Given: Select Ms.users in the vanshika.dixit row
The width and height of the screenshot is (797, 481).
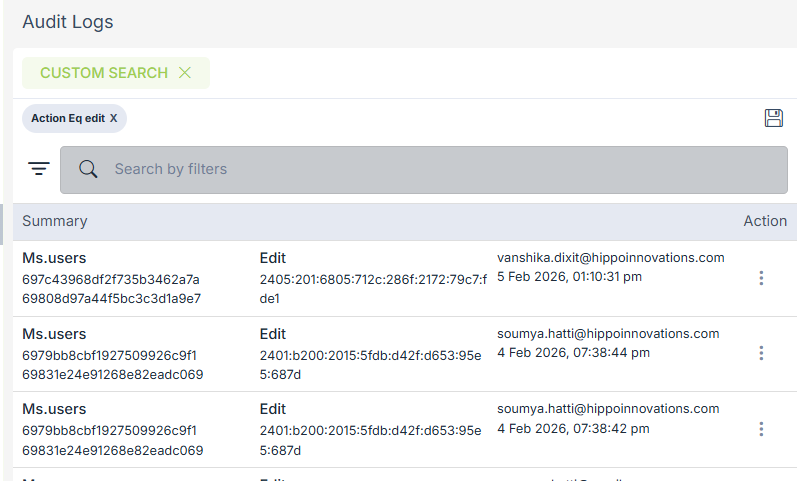Looking at the screenshot, I should tap(55, 258).
